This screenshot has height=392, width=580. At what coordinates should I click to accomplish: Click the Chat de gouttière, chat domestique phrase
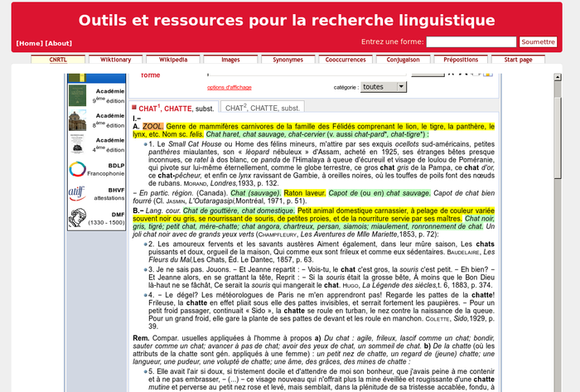point(239,211)
